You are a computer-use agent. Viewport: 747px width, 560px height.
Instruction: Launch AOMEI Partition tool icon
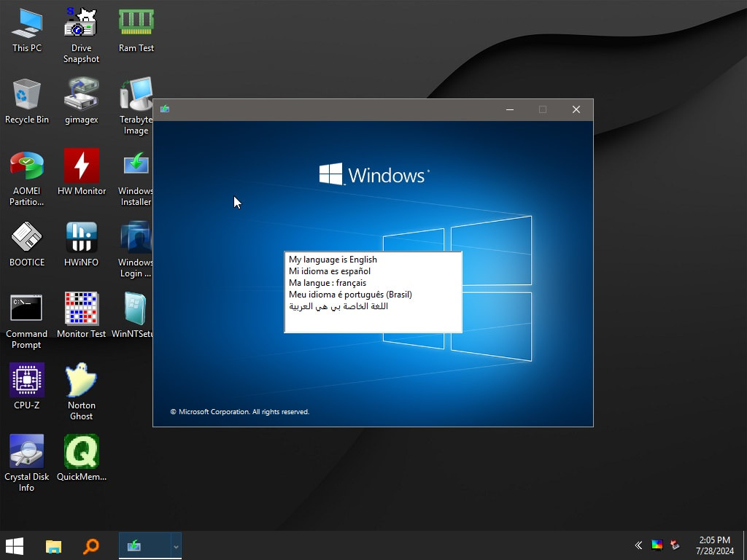(27, 179)
